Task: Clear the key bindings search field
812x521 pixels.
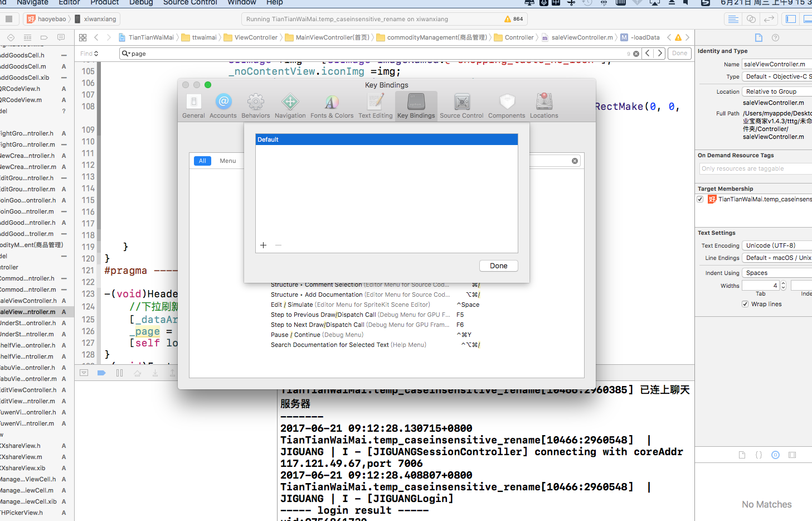Action: (575, 161)
